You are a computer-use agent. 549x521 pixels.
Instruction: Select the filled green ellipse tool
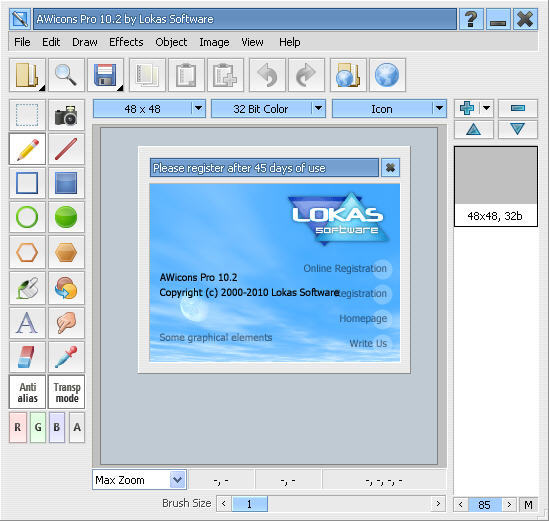[66, 217]
